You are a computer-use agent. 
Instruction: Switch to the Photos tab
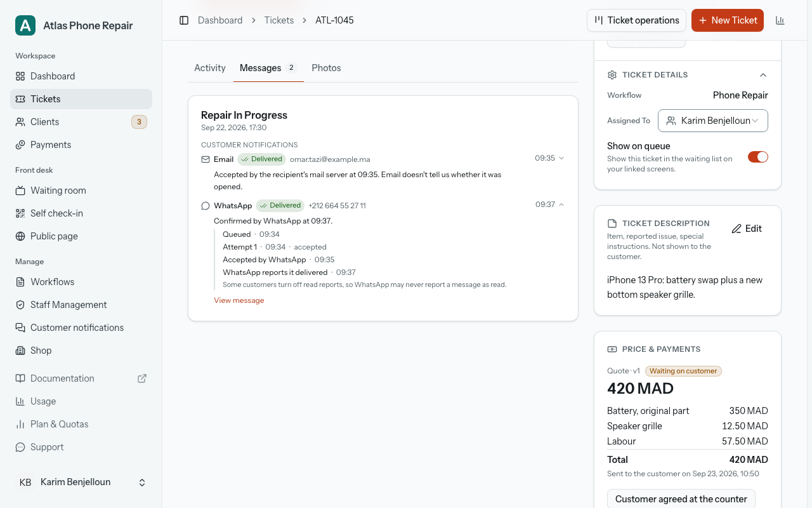326,68
